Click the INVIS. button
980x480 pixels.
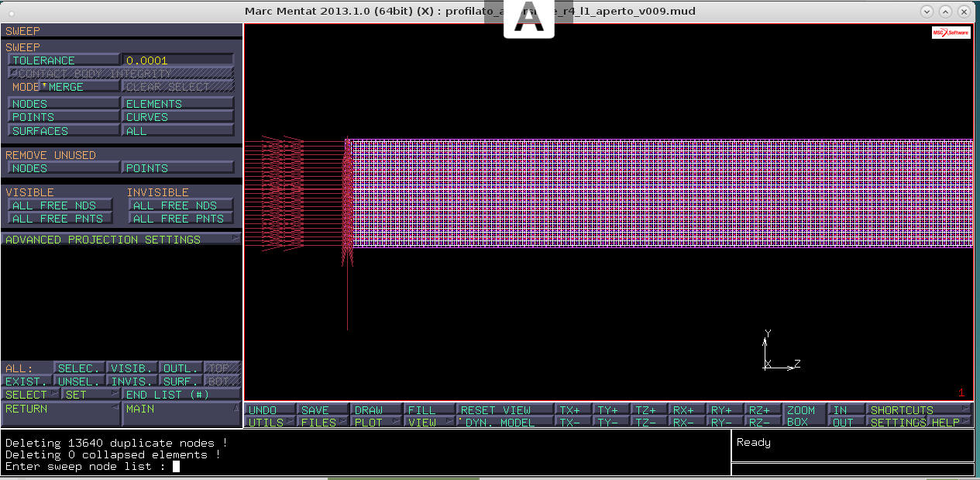[132, 382]
